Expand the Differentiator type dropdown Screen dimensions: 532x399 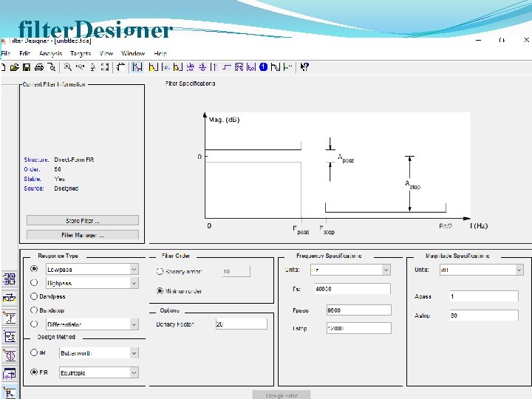point(134,324)
